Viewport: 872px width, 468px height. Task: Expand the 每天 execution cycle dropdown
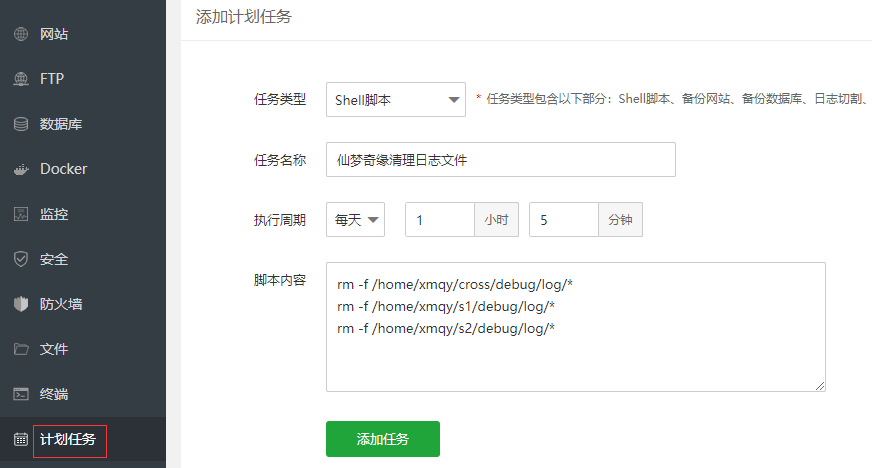pos(355,220)
